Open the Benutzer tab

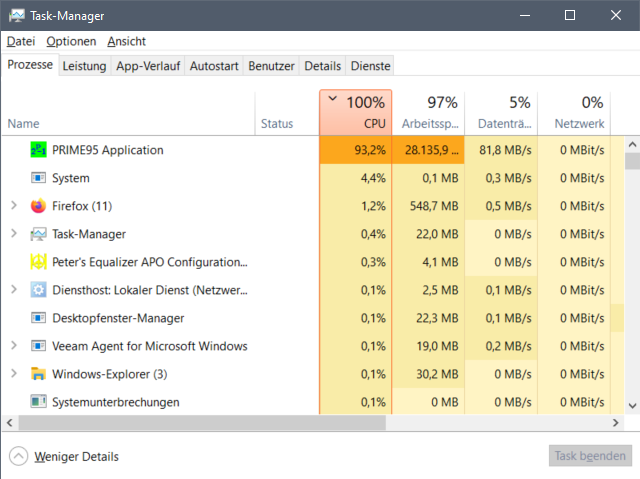tap(271, 66)
